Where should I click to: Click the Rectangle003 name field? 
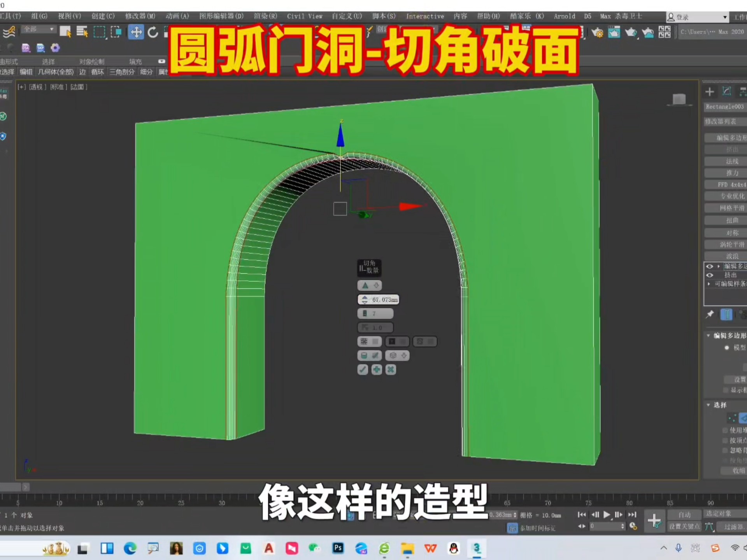pyautogui.click(x=724, y=107)
